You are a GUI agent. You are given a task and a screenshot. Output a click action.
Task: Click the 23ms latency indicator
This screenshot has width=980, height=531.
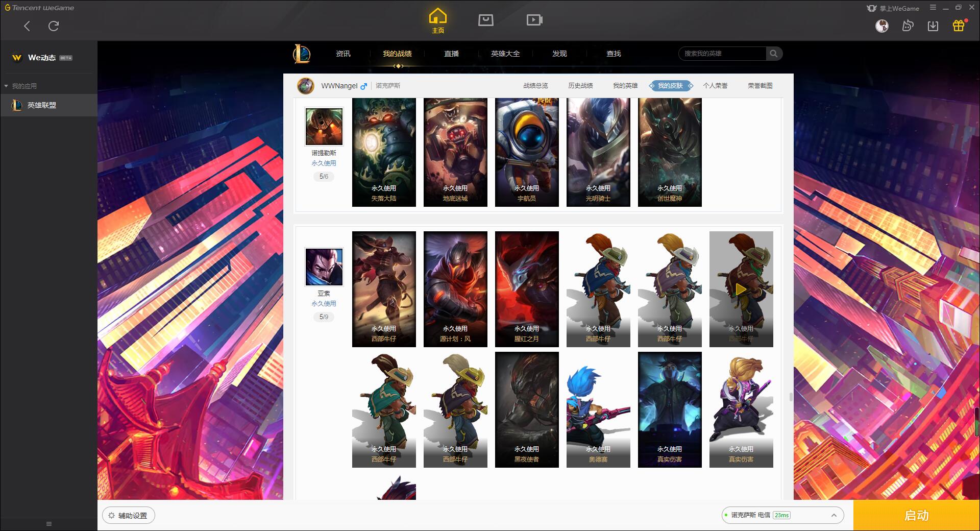point(781,515)
